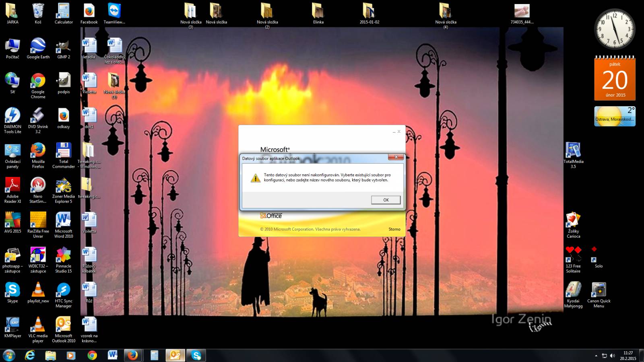Launch Calculator from desktop
644x362 pixels.
point(64,13)
